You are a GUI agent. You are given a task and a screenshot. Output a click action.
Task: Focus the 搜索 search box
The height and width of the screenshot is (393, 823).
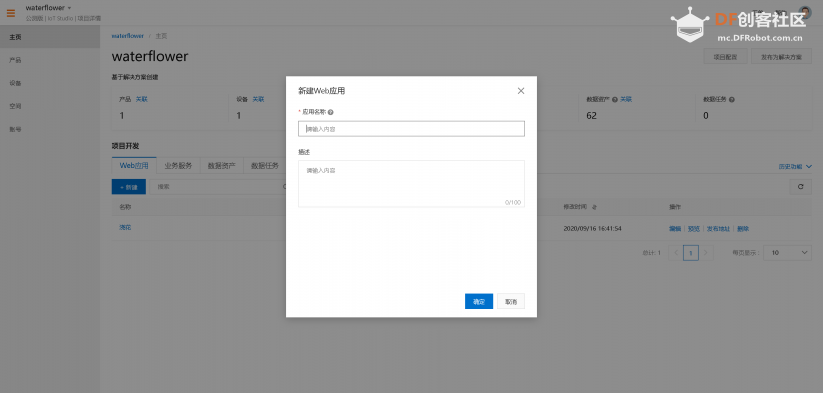point(219,187)
